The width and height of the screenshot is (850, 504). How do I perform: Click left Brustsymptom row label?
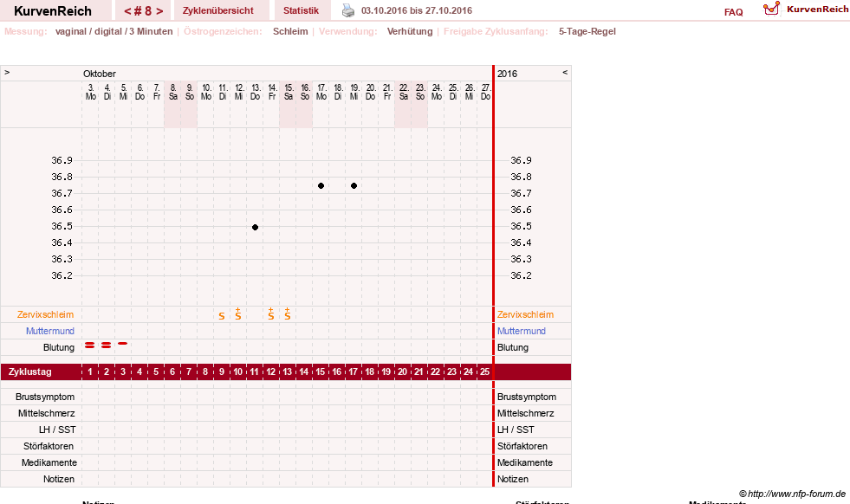coord(45,397)
